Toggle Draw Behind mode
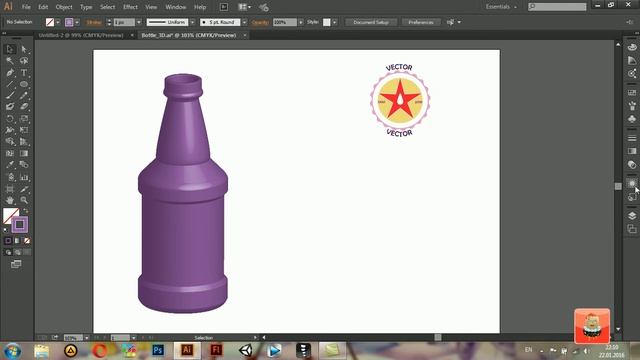640x360 pixels. [x=17, y=252]
